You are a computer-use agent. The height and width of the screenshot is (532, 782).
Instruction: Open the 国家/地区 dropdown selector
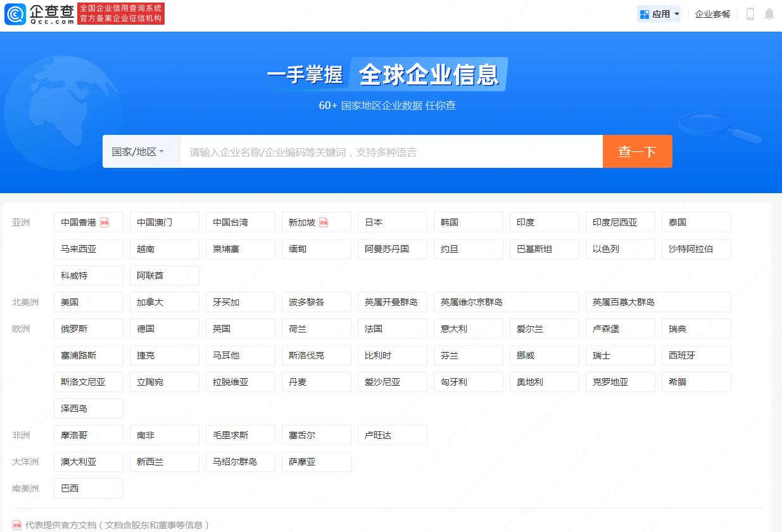tap(138, 152)
